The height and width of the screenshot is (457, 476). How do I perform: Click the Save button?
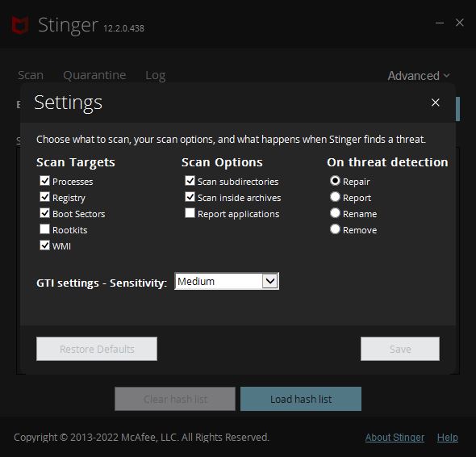click(x=400, y=349)
